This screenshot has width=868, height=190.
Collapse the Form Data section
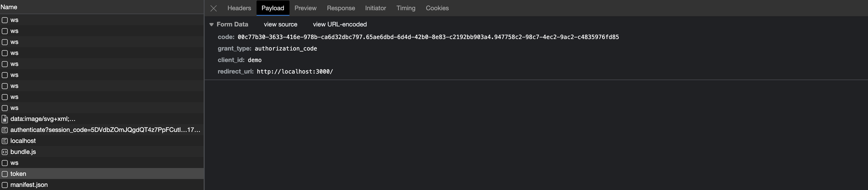click(x=212, y=25)
